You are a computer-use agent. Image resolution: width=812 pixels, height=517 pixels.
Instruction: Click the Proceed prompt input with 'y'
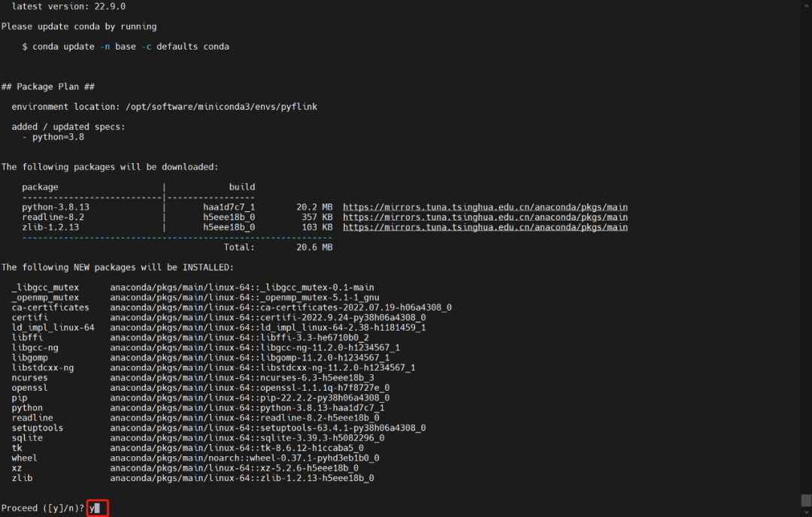pos(97,508)
